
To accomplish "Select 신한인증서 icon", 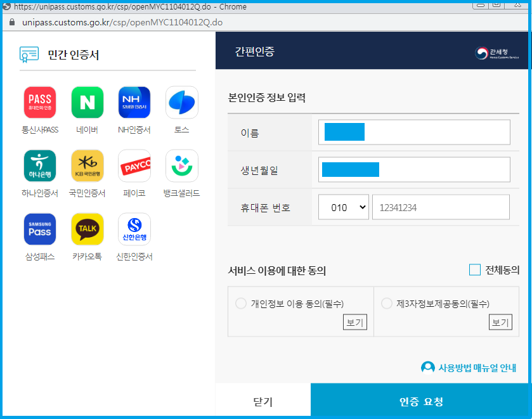I will point(134,229).
